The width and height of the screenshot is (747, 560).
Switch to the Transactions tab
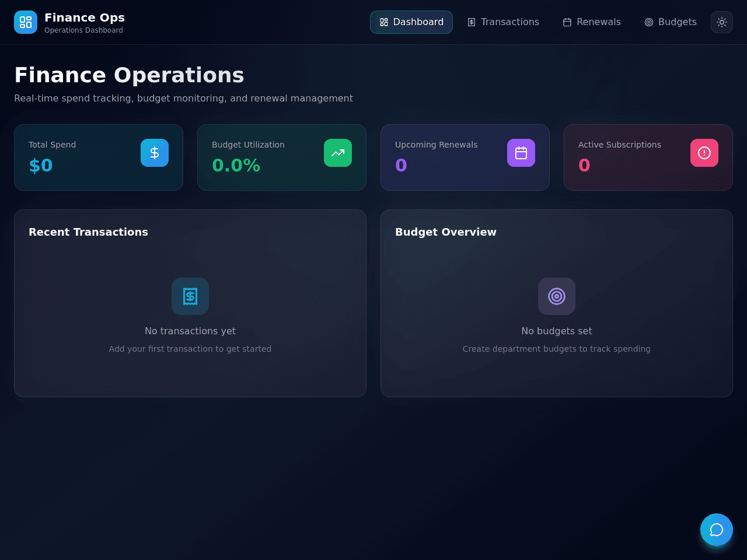[503, 22]
